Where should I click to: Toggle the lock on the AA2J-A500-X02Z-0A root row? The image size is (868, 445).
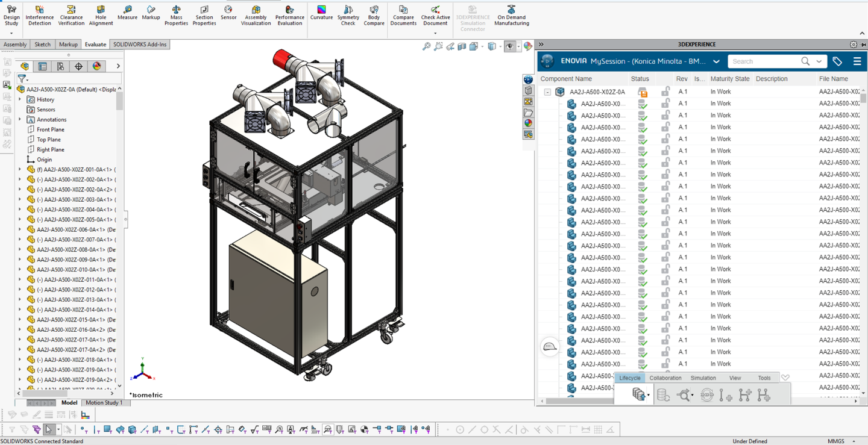665,92
